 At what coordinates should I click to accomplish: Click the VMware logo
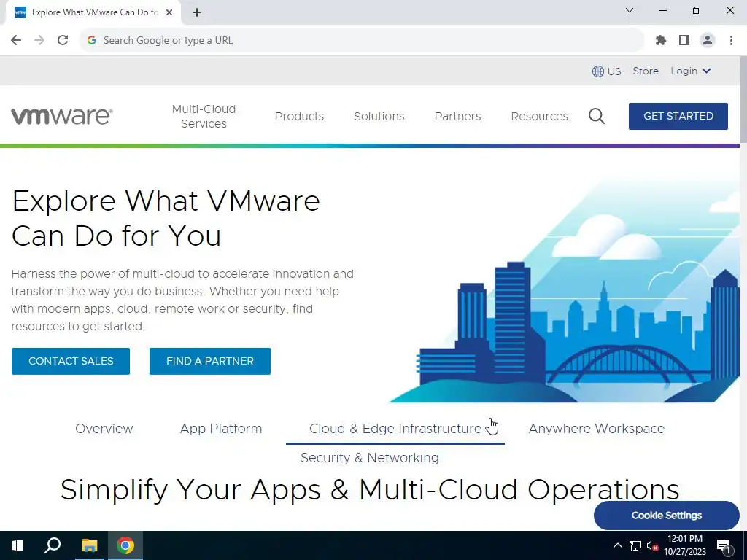coord(62,116)
